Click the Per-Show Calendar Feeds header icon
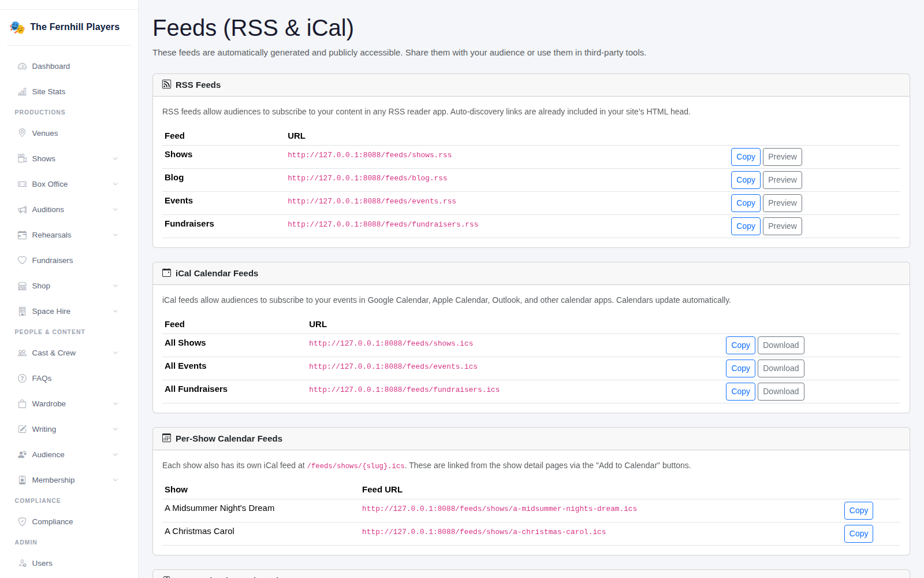This screenshot has height=578, width=924. (166, 438)
